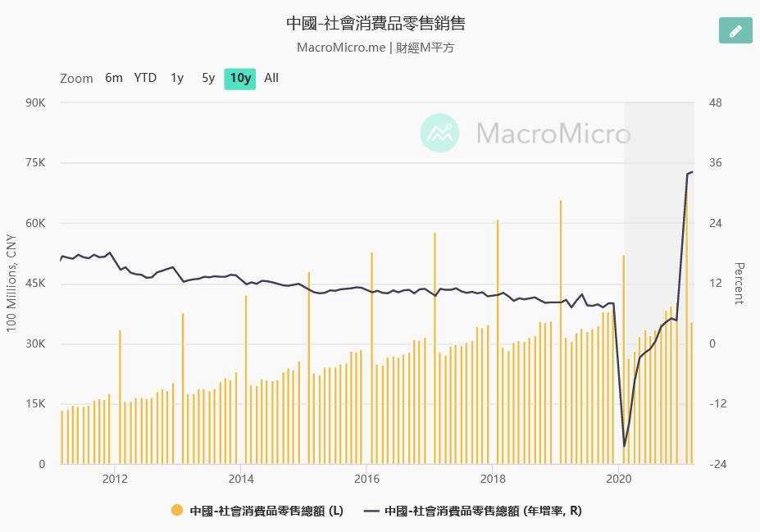
Task: Set zoom range to 6m
Action: (x=114, y=78)
